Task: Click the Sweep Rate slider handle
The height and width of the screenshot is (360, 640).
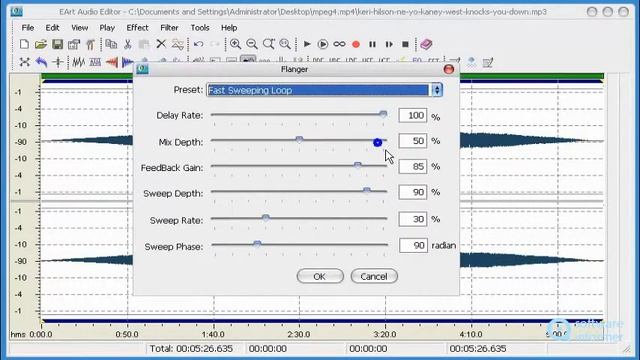Action: pyautogui.click(x=266, y=218)
